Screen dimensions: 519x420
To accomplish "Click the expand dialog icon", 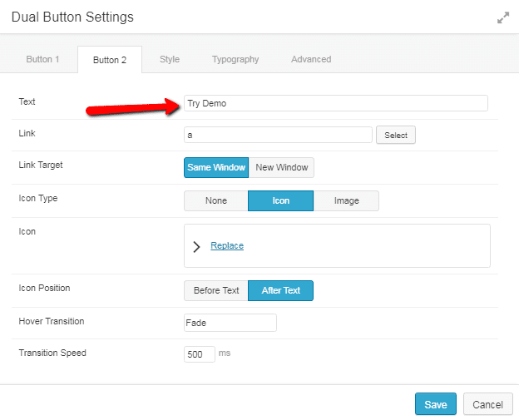I will point(502,17).
